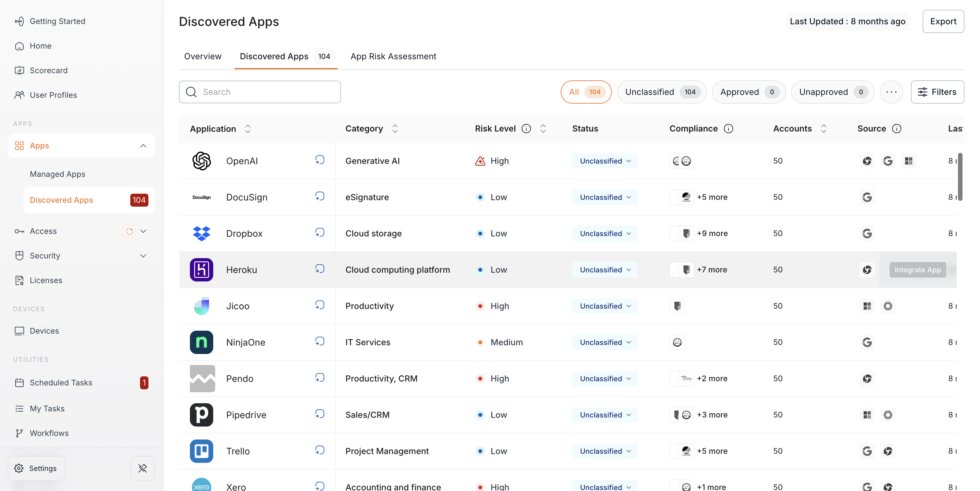Viewport: 980px width, 491px height.
Task: Sort by the Category column
Action: pyautogui.click(x=395, y=129)
